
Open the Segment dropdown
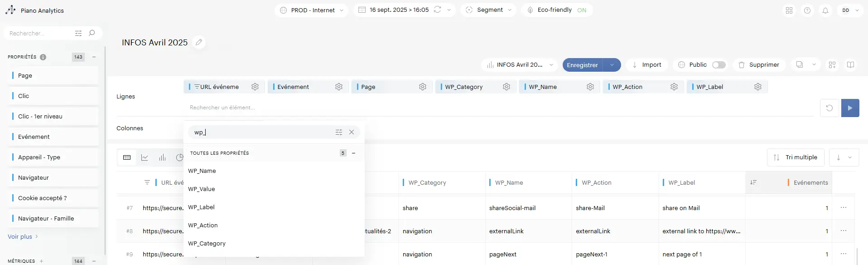coord(488,10)
